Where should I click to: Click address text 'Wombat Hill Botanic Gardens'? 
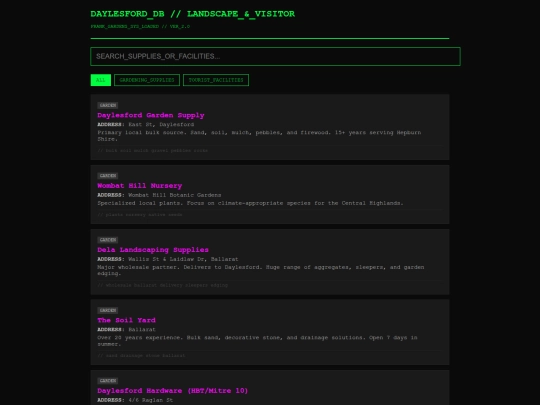pyautogui.click(x=175, y=195)
